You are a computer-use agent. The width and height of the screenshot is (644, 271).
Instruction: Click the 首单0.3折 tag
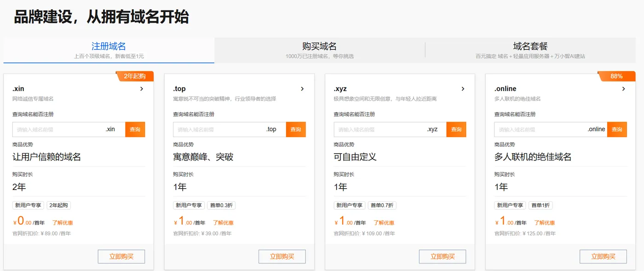[x=221, y=205]
